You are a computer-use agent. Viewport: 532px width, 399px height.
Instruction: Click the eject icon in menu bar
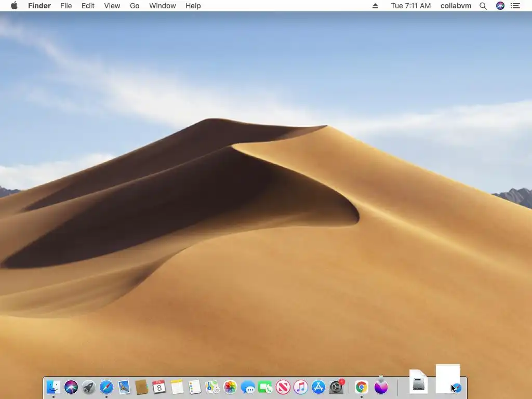(375, 6)
